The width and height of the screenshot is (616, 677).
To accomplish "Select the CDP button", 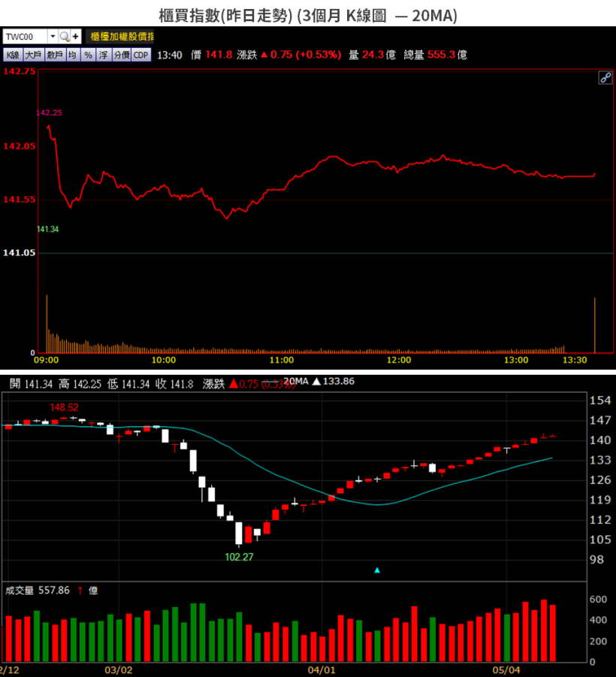I will tap(141, 55).
